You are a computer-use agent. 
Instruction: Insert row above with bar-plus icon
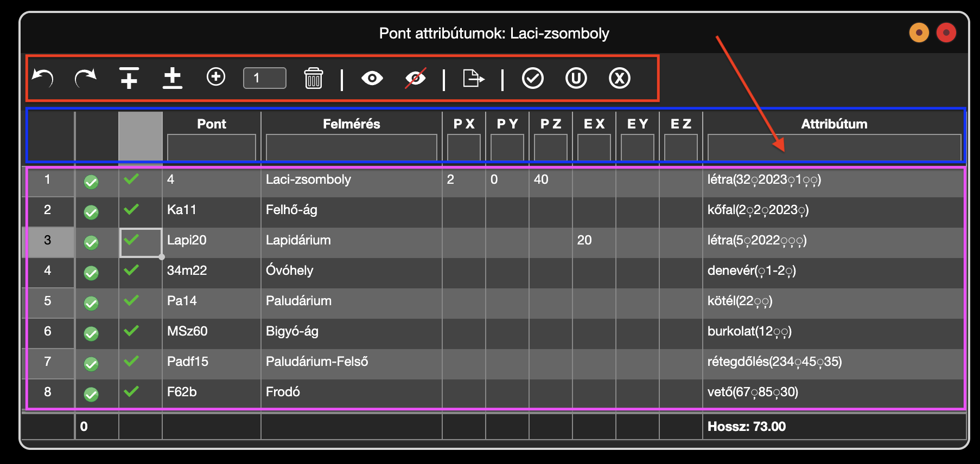click(129, 78)
